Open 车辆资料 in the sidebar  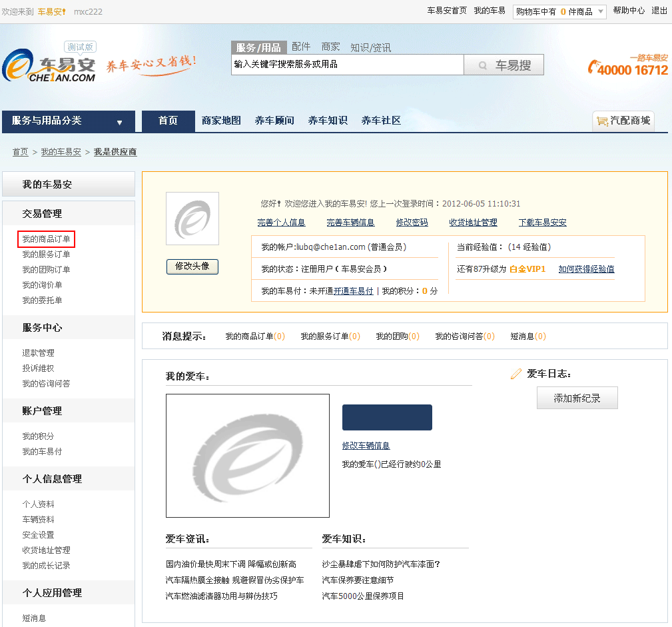point(38,520)
